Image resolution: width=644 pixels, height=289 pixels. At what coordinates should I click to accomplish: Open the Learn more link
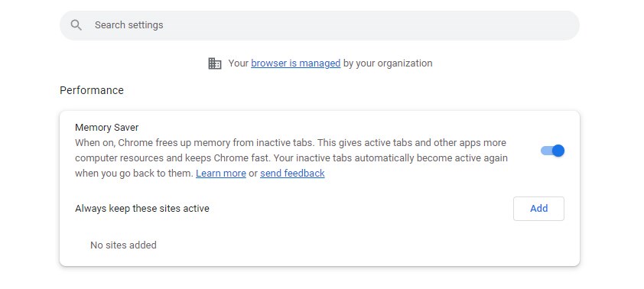tap(221, 174)
